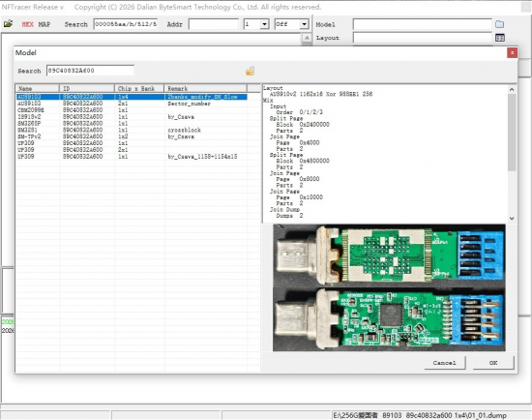Click the Model dialog Search box
This screenshot has width=532, height=420.
pyautogui.click(x=90, y=71)
